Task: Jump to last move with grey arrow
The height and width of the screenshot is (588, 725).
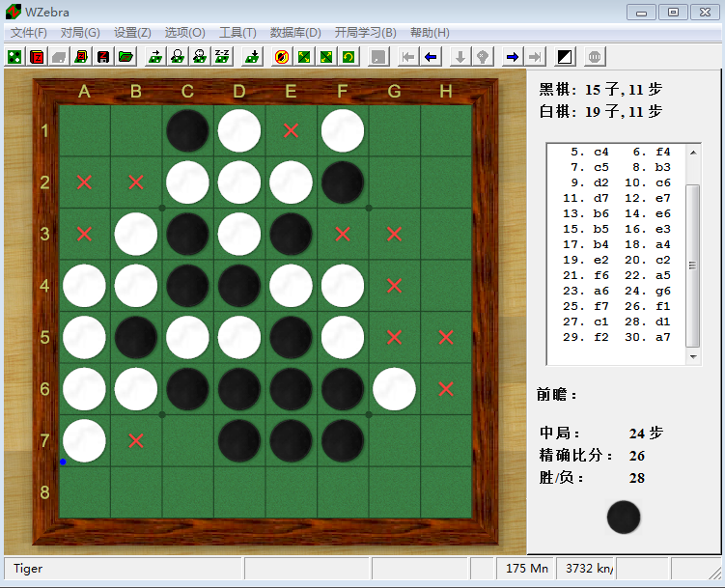Action: tap(535, 57)
